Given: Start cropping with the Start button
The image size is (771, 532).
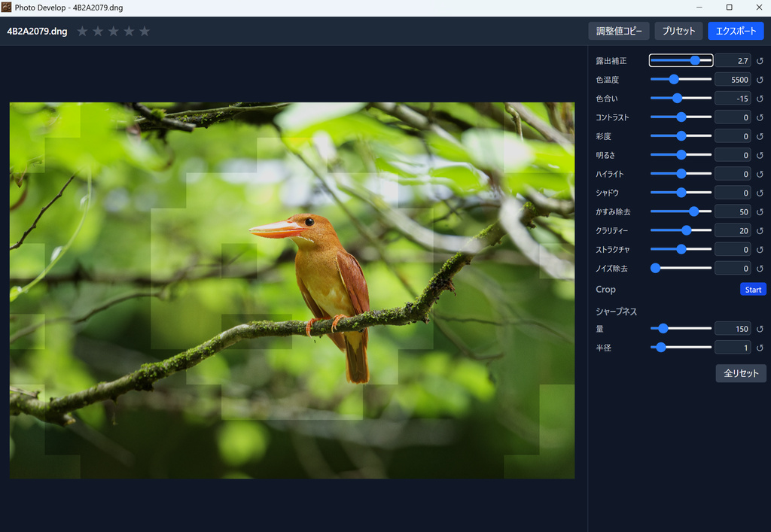Looking at the screenshot, I should [x=753, y=290].
